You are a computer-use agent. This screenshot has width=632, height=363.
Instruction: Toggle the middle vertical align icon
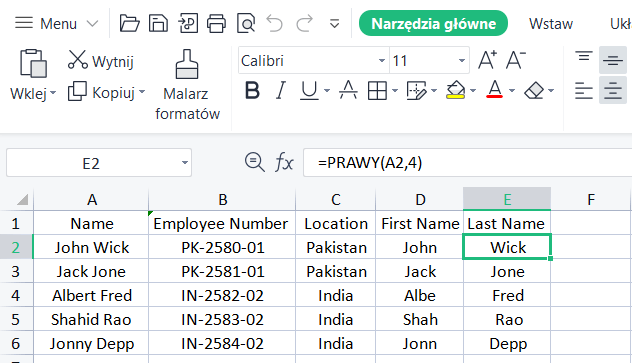[x=613, y=60]
